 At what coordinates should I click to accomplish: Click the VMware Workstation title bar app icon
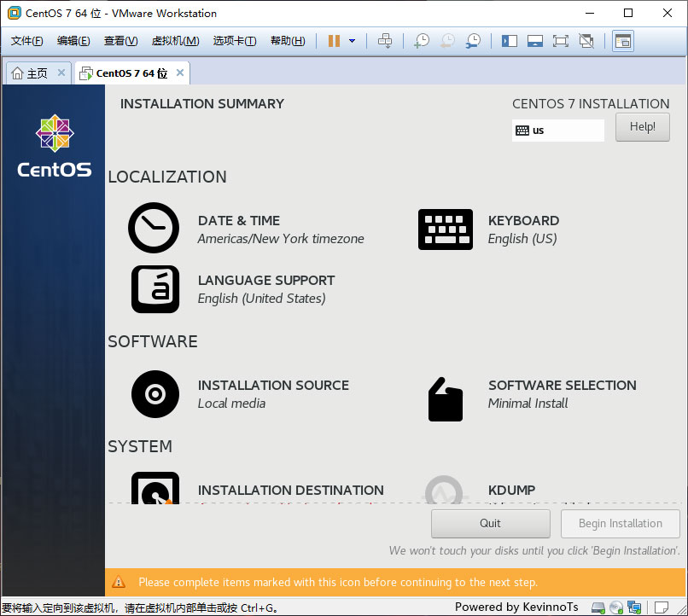(x=14, y=13)
